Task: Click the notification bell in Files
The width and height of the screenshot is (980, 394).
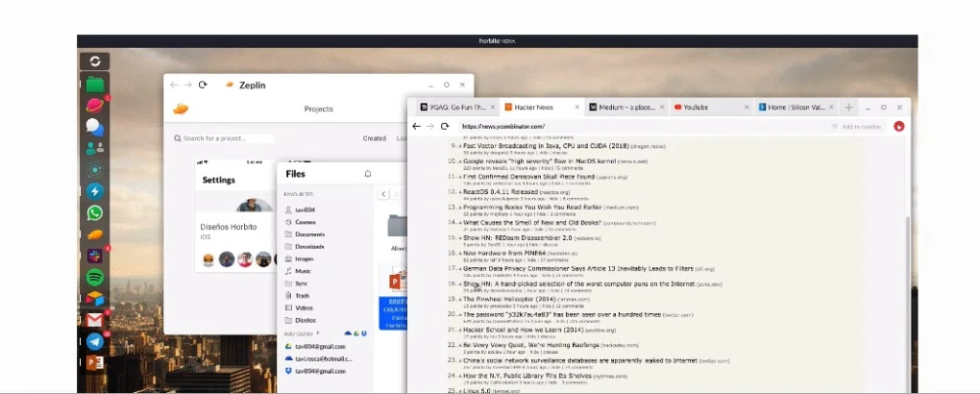Action: [x=367, y=174]
